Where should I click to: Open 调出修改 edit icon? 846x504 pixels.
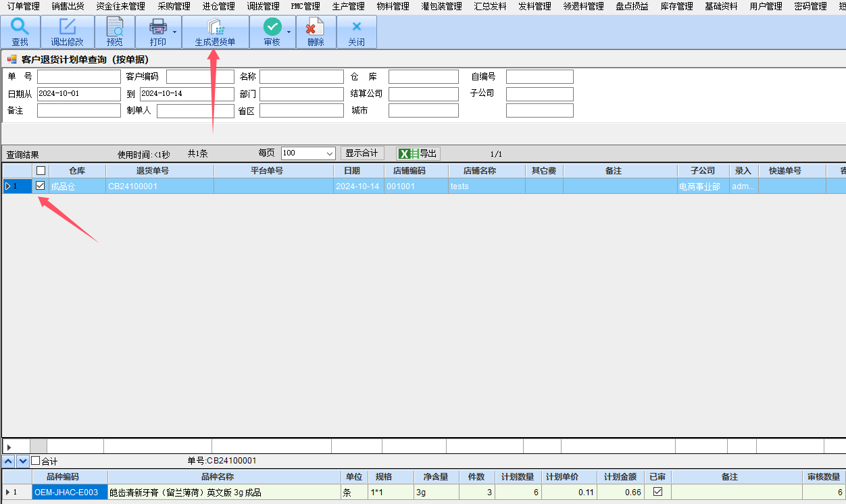pos(67,27)
